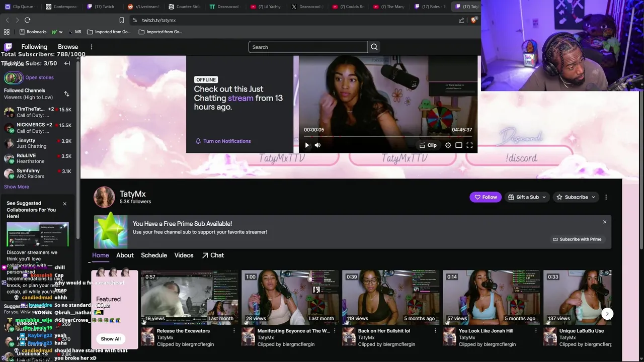This screenshot has height=362, width=644.
Task: Dismiss the Free Prime Sub banner
Action: 605,222
